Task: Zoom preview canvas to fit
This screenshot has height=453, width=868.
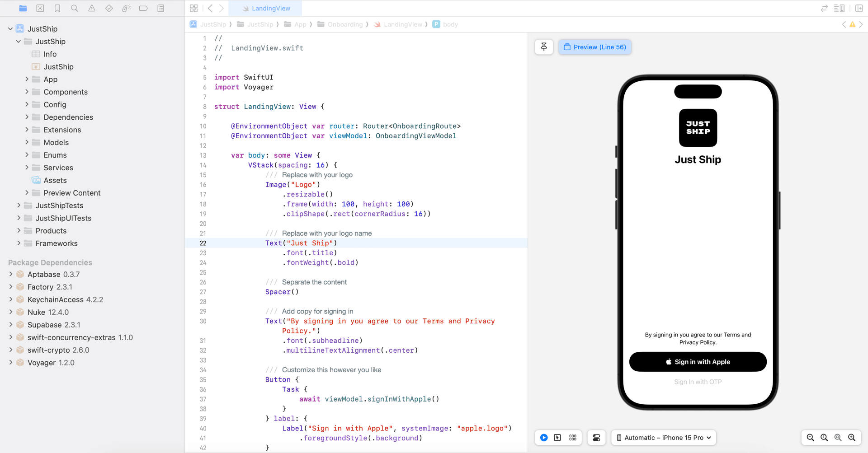Action: pyautogui.click(x=838, y=438)
